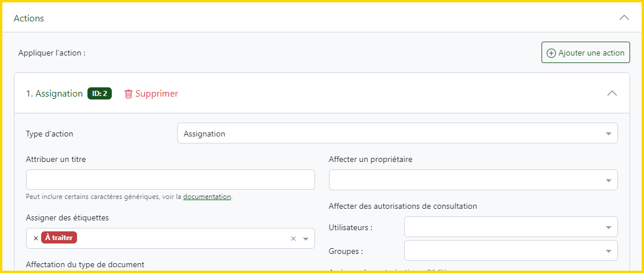Click the green ID: 2 badge
This screenshot has width=644, height=273.
pos(100,94)
